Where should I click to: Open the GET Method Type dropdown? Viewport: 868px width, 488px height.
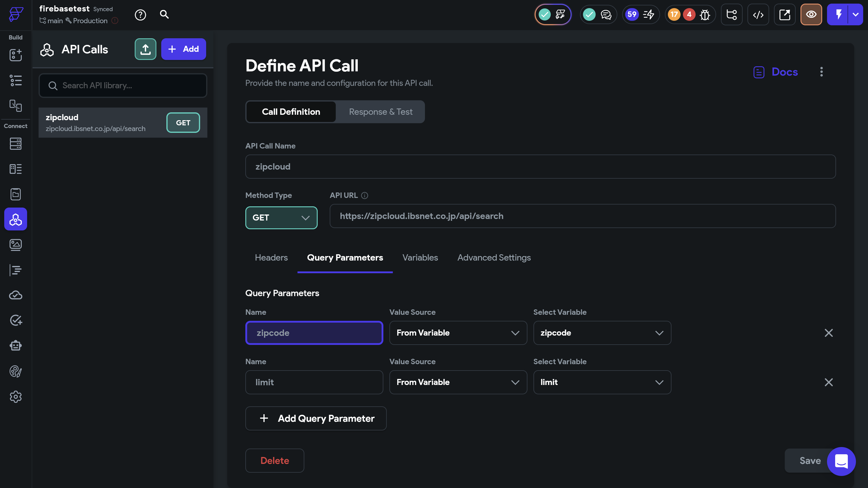pyautogui.click(x=281, y=217)
